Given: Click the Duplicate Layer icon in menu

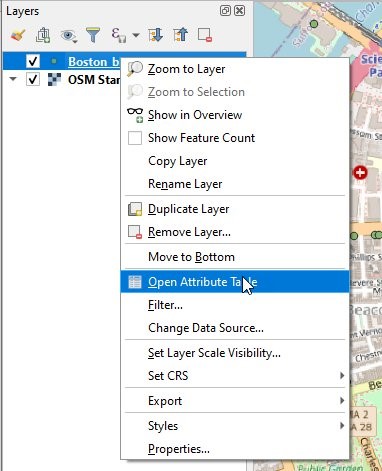Looking at the screenshot, I should 135,209.
